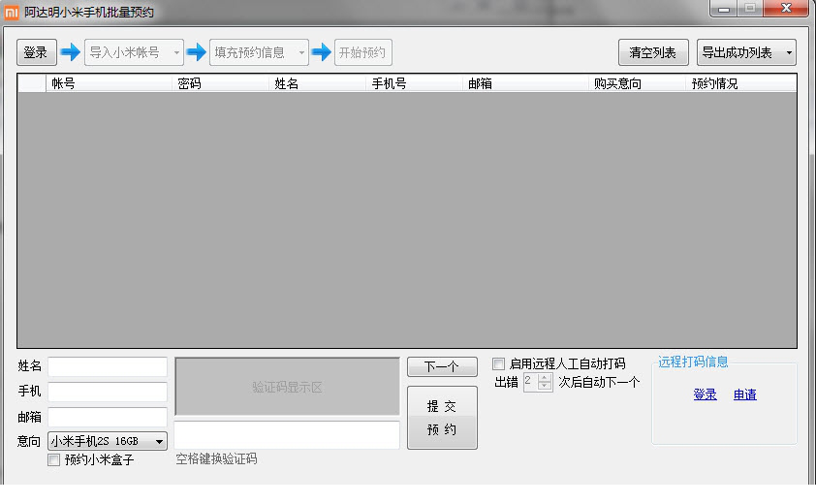Click the 提交预约 button
The width and height of the screenshot is (816, 504).
coord(442,418)
